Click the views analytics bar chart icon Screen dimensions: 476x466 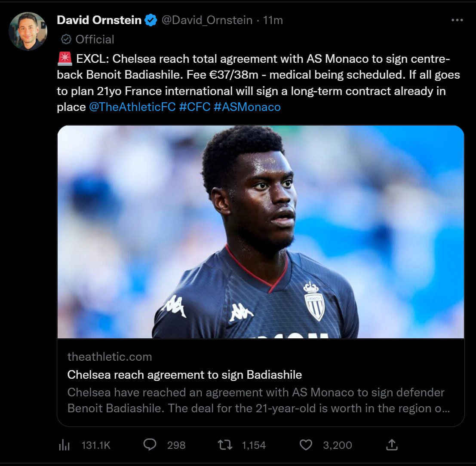[x=64, y=445]
